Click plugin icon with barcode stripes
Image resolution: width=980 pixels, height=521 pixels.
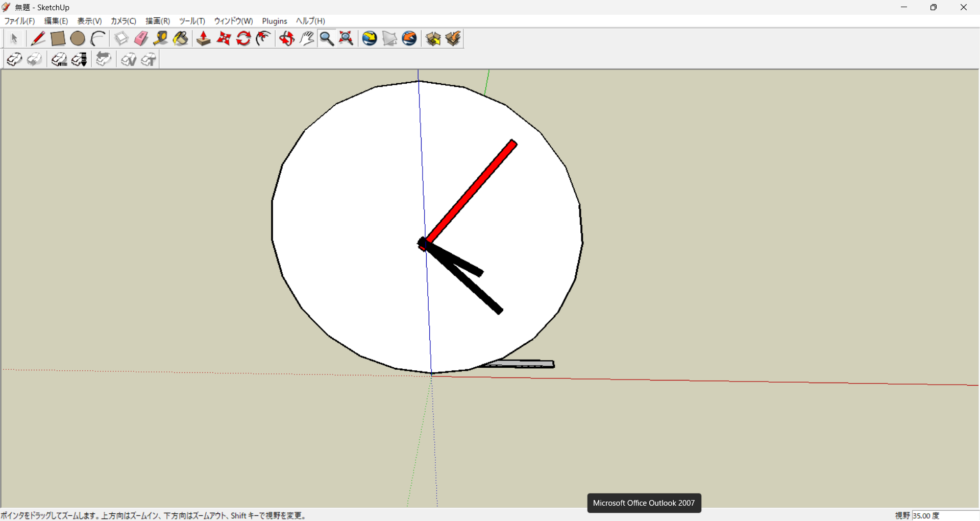coord(59,60)
